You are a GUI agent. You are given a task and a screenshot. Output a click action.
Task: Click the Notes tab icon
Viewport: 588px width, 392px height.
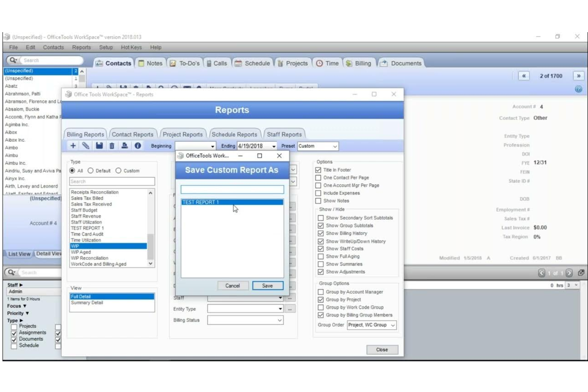click(141, 63)
